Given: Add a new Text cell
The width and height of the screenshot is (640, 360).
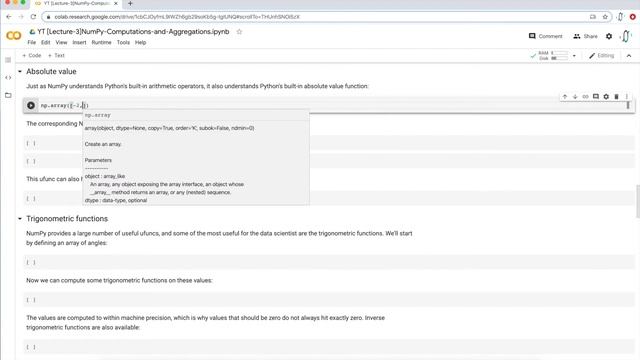Looking at the screenshot, I should (56, 56).
